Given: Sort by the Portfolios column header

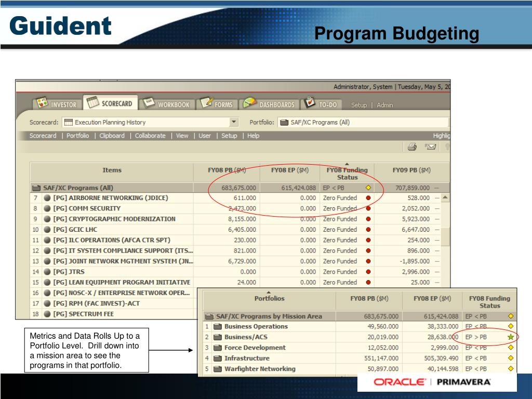Looking at the screenshot, I should (270, 299).
